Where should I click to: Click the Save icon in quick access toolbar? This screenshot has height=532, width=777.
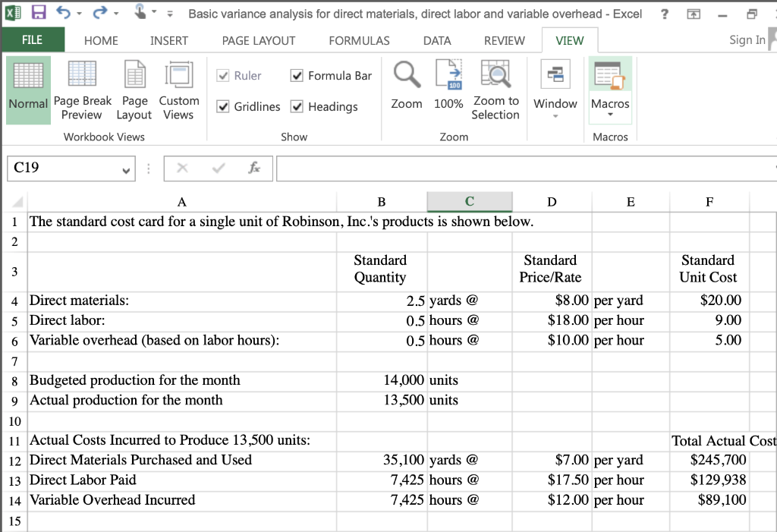pos(39,12)
